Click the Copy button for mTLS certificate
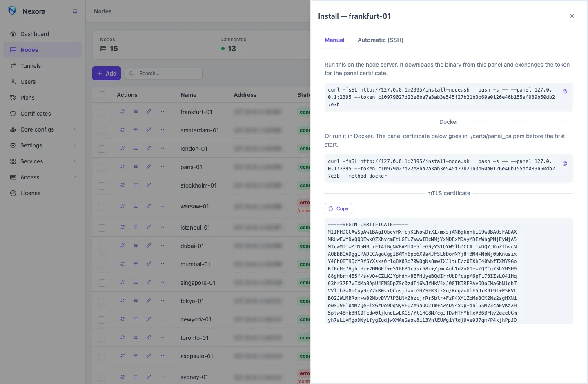Screen dimensions: 588x384 click(x=339, y=209)
